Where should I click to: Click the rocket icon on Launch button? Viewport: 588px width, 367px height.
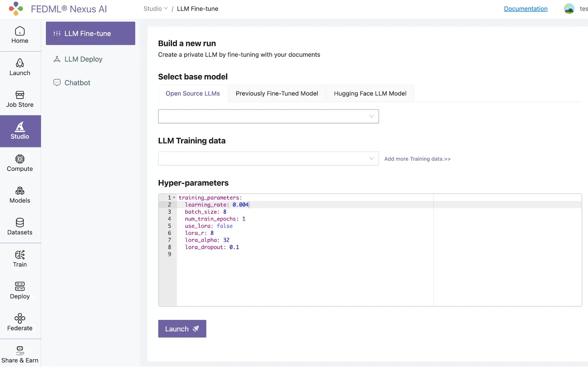click(x=196, y=329)
